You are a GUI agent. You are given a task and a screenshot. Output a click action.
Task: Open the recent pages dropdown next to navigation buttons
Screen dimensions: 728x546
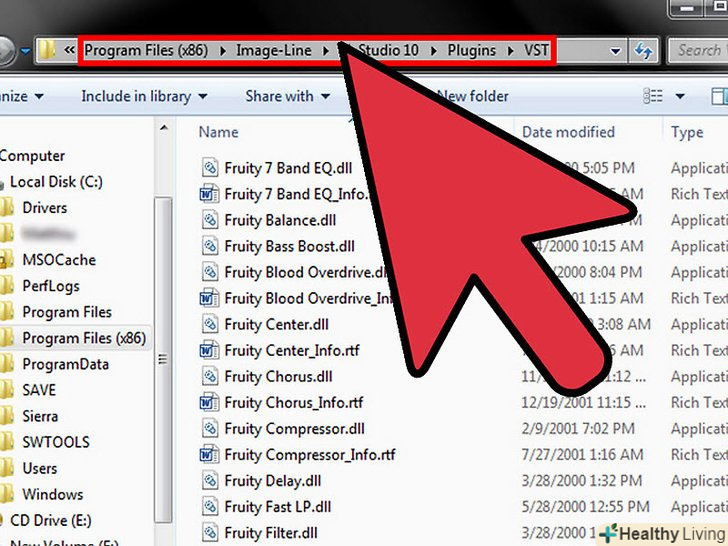[x=26, y=50]
